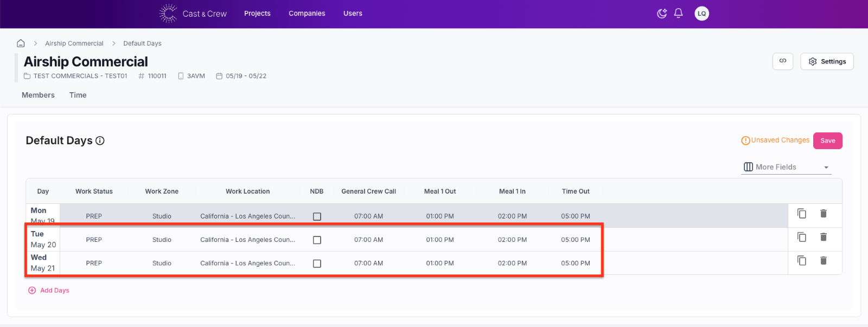Image resolution: width=868 pixels, height=327 pixels.
Task: Save the default days changes
Action: click(x=828, y=140)
